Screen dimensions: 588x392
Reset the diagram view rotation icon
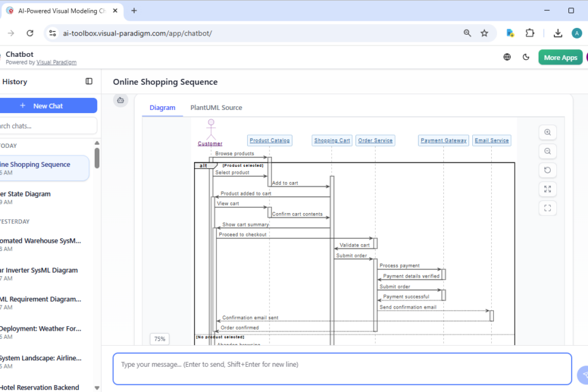pyautogui.click(x=548, y=170)
